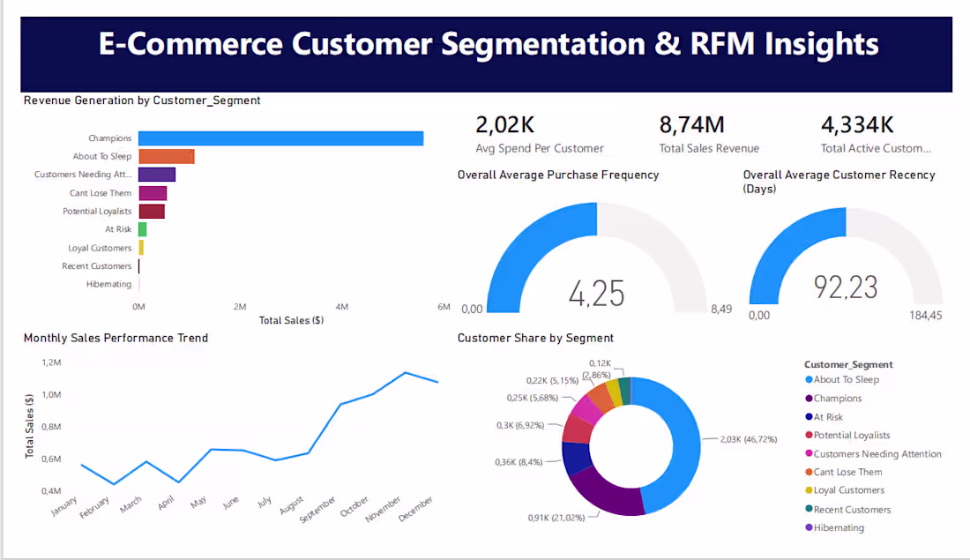Click the 2,02K Avg Spend card value

coord(504,125)
